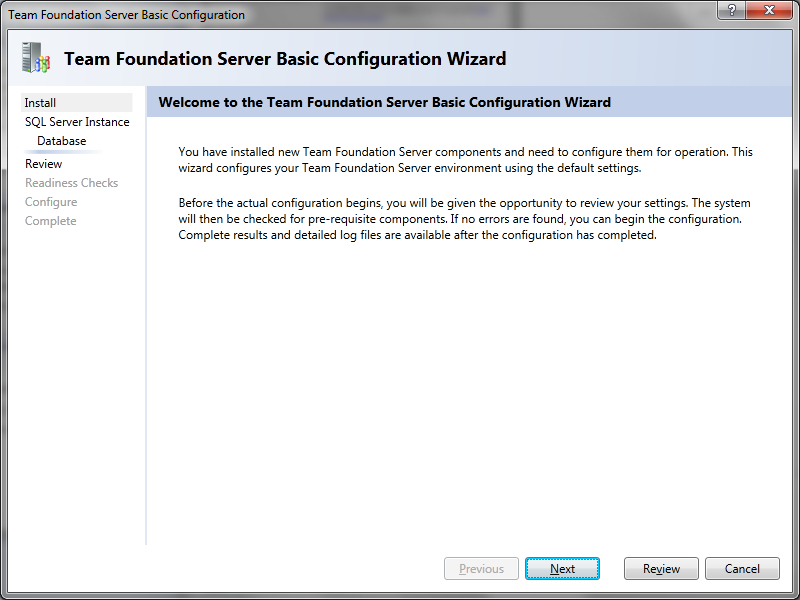Click the server icon in wizard header

[36, 57]
